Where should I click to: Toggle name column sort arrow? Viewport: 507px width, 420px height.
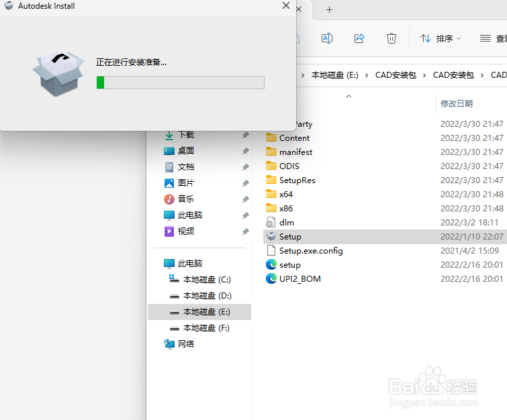click(349, 96)
